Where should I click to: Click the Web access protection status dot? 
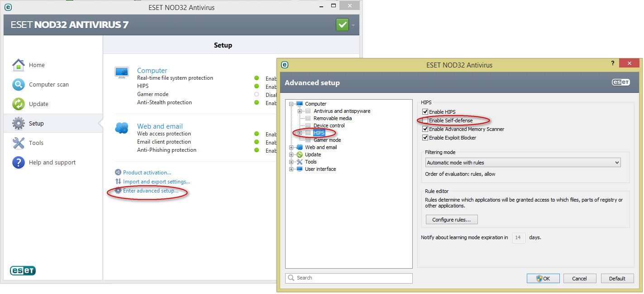(x=257, y=134)
